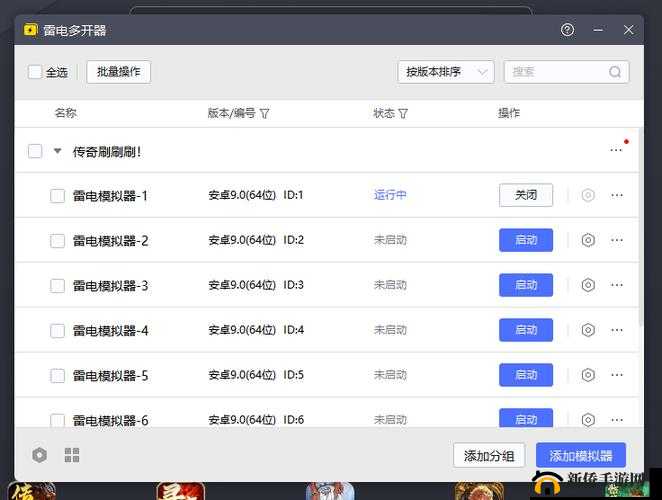This screenshot has width=662, height=500.
Task: Select checkbox for 雷电模拟器-5
Action: click(x=57, y=375)
